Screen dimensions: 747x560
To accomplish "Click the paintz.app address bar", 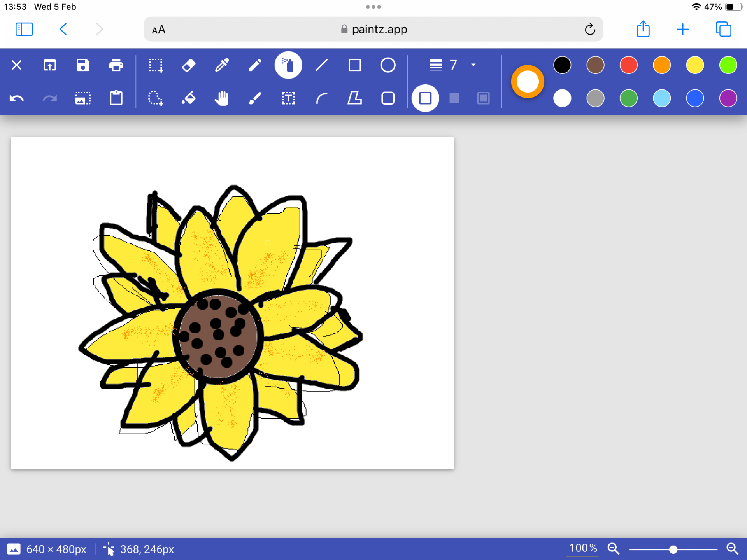I will [x=373, y=30].
